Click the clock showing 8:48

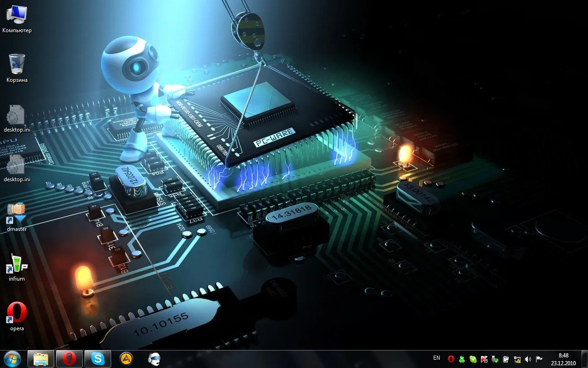click(x=564, y=359)
